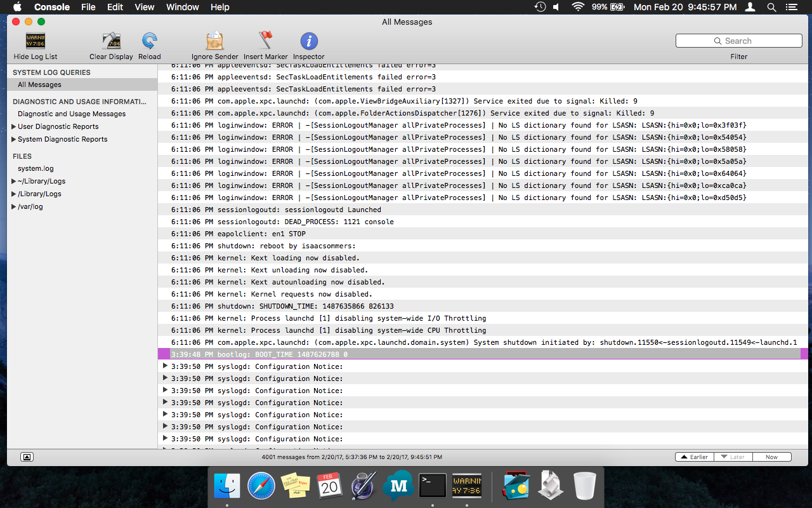The width and height of the screenshot is (812, 508).
Task: Expand System Diagnostic Reports
Action: point(14,139)
